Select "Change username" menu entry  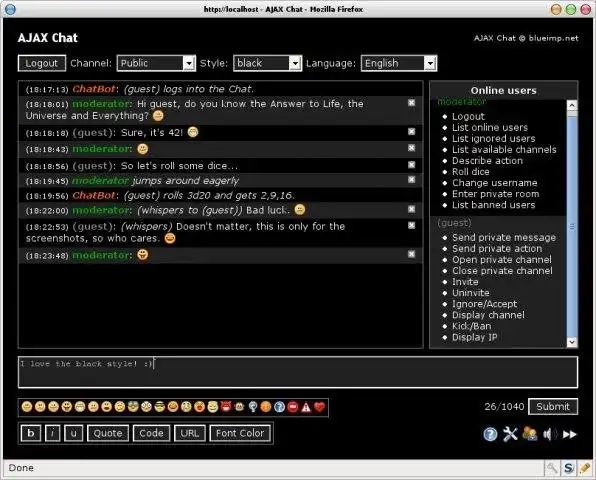tap(495, 182)
